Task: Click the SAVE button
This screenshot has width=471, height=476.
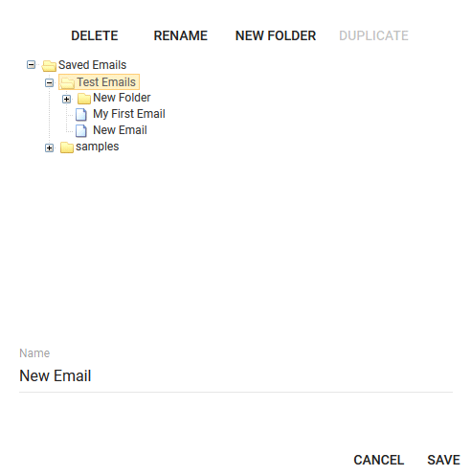Action: click(x=443, y=460)
